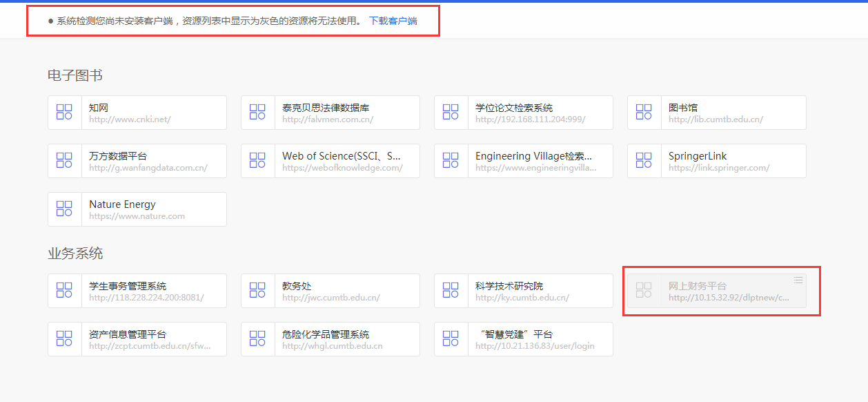Click the SpringerLink grid icon

pyautogui.click(x=644, y=161)
